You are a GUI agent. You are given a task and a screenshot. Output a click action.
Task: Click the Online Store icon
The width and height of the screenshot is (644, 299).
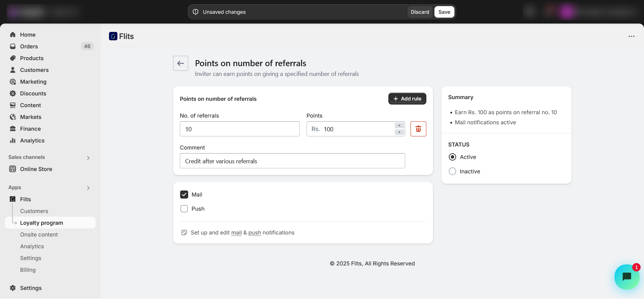point(13,169)
